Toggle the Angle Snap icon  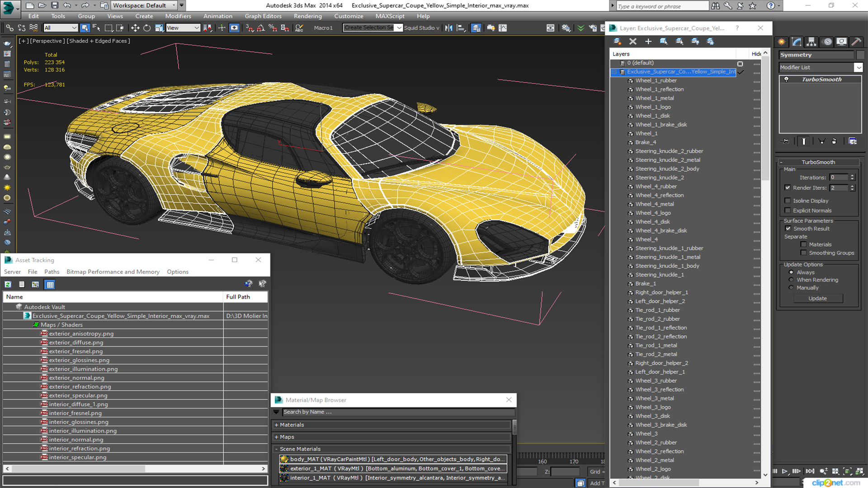tap(261, 28)
